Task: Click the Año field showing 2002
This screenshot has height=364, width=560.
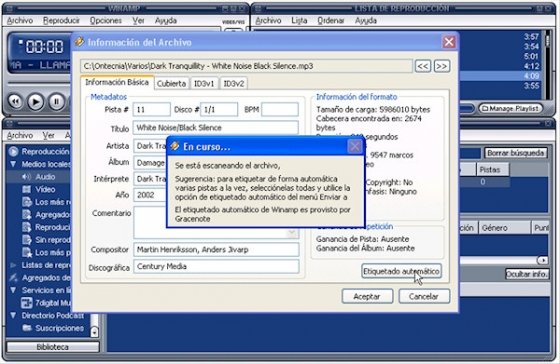Action: pos(150,195)
